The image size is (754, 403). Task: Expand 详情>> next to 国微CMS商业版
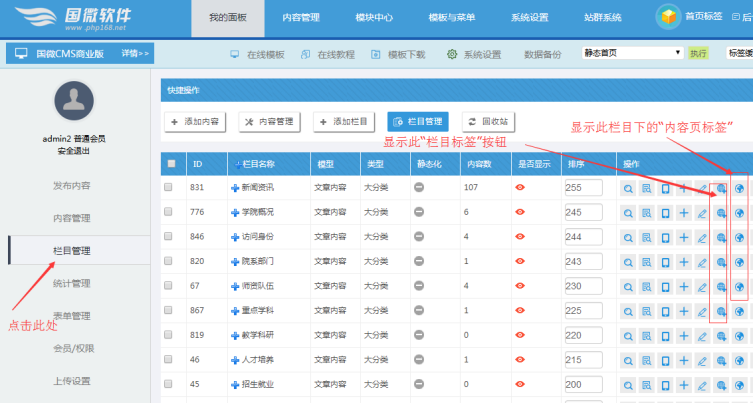[x=136, y=53]
